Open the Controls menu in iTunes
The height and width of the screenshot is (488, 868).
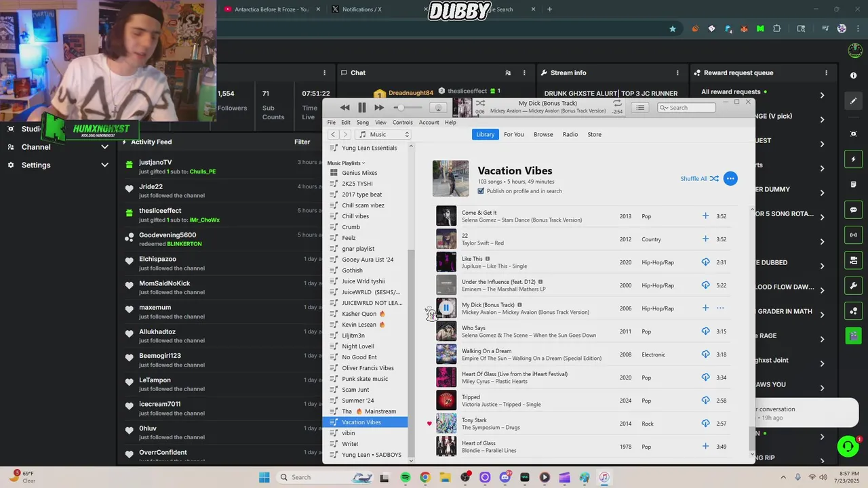(x=403, y=123)
